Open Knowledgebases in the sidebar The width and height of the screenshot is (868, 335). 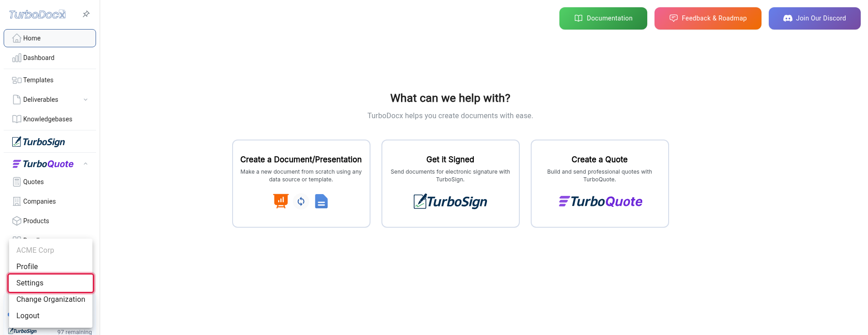click(x=50, y=119)
